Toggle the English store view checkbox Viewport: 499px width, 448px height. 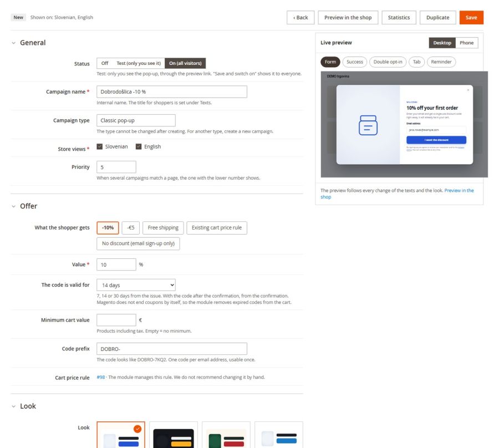[139, 147]
